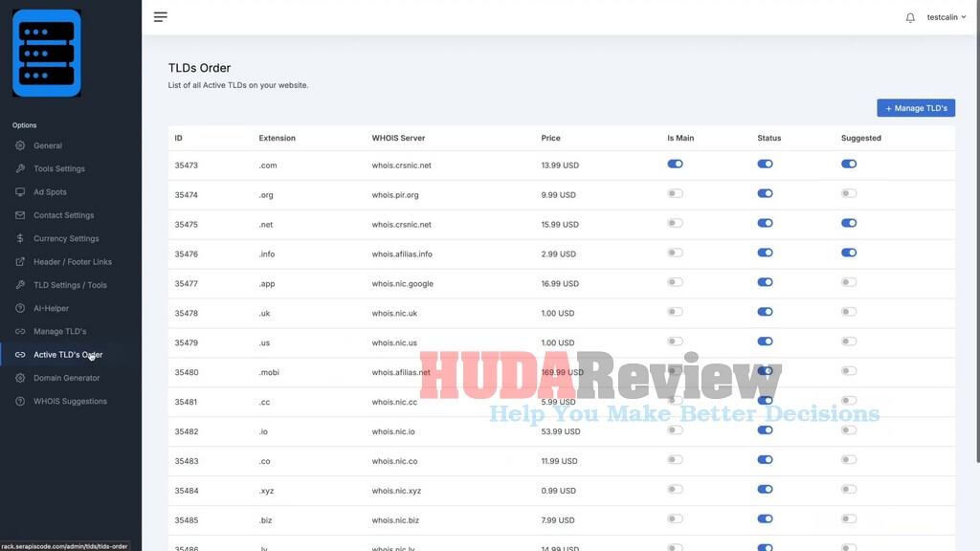Click the page vertical scrollbar

point(977,250)
